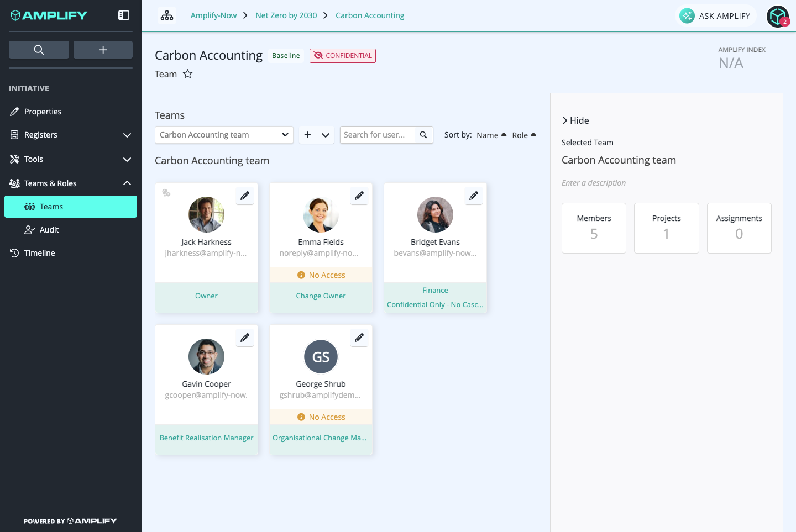
Task: Select Teams in the sidebar
Action: [71, 207]
